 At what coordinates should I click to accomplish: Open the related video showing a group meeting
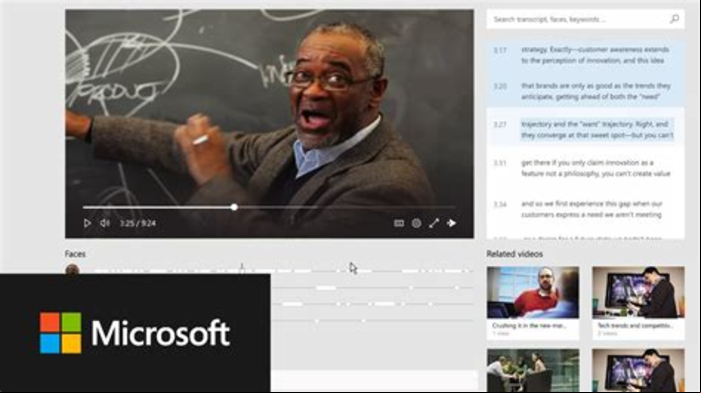(x=533, y=371)
